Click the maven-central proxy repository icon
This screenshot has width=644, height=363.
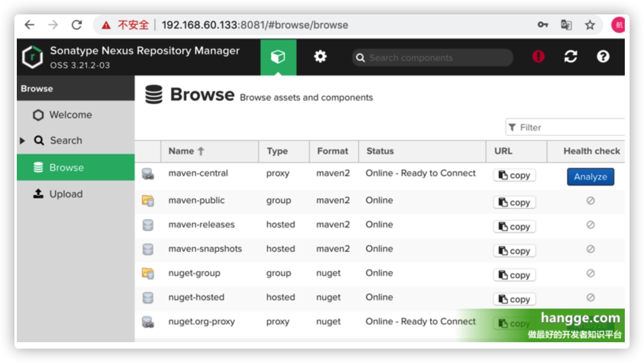pyautogui.click(x=148, y=174)
